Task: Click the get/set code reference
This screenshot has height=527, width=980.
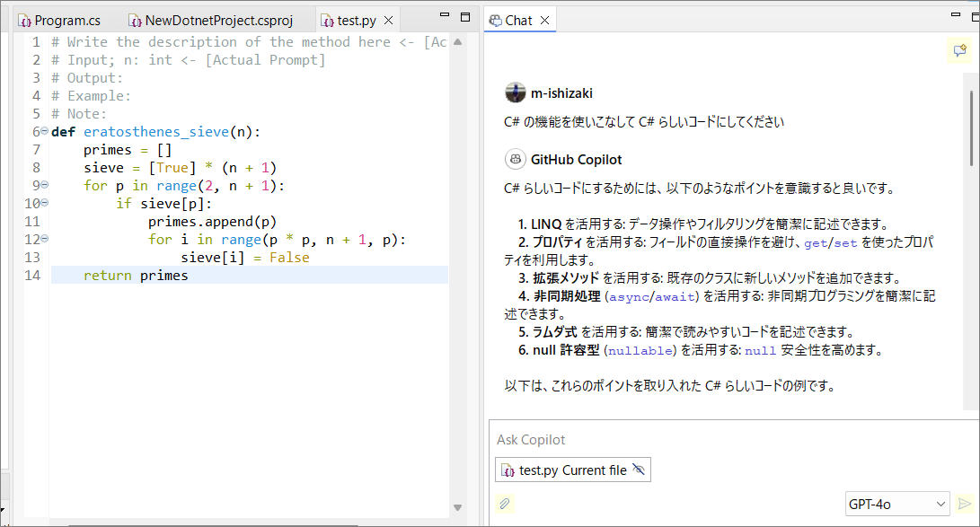Action: click(830, 243)
